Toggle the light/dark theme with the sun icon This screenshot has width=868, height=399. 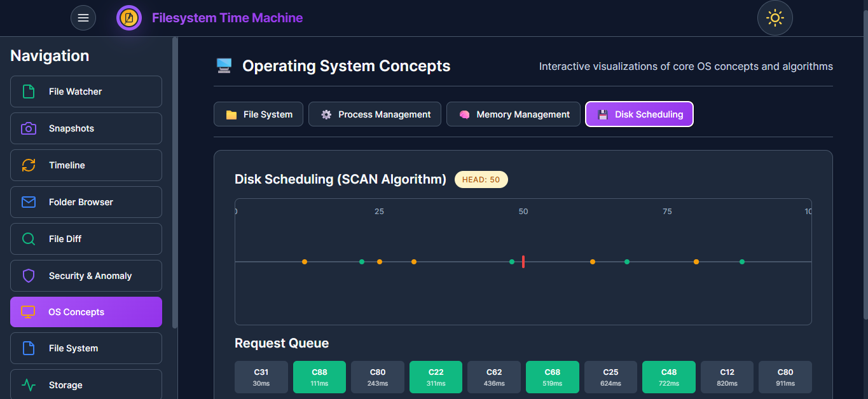775,18
